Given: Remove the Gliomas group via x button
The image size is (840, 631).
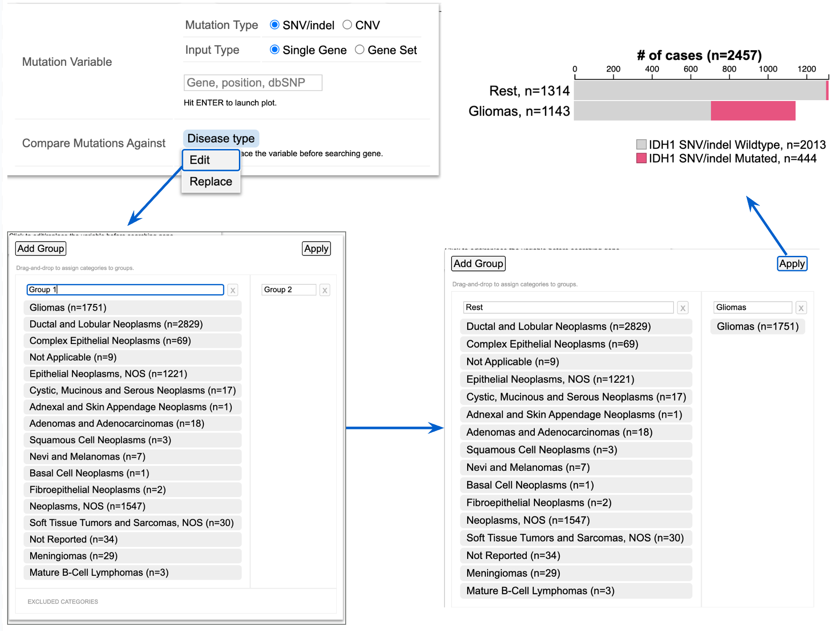Looking at the screenshot, I should pos(801,307).
